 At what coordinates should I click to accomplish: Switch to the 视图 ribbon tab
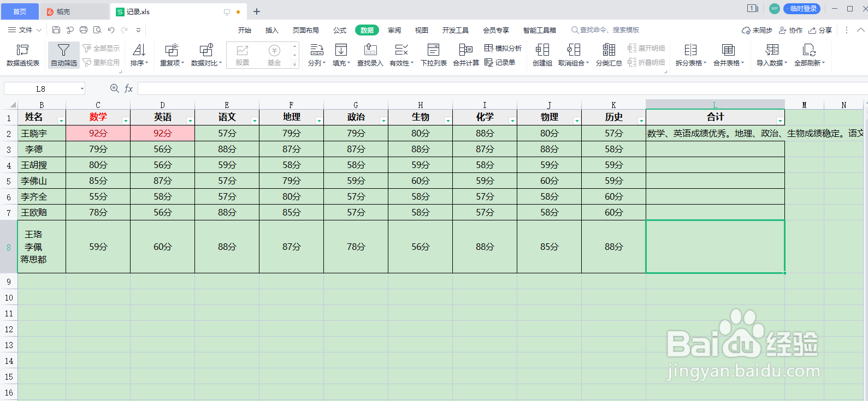click(422, 30)
